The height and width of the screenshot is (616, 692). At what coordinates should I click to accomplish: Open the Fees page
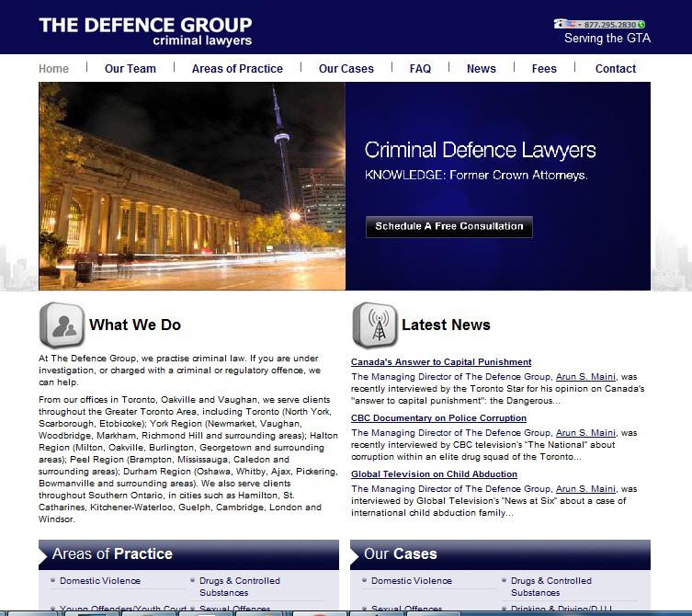tap(544, 69)
